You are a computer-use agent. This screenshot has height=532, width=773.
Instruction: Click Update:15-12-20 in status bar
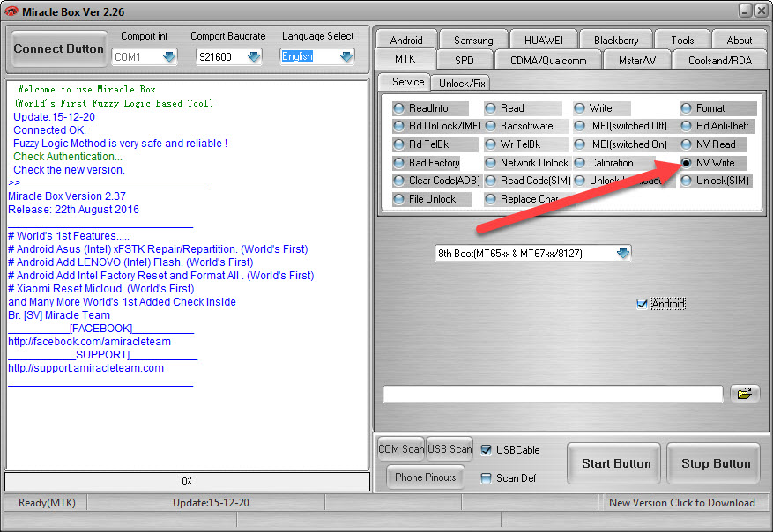pos(211,502)
